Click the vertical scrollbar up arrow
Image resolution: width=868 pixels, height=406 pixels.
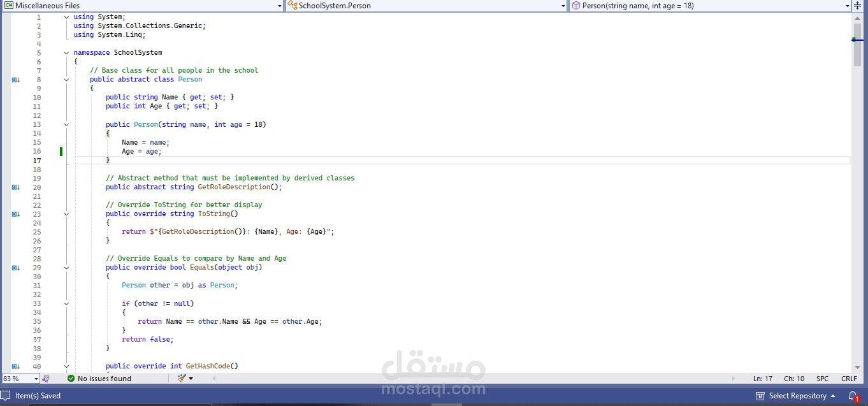tap(857, 17)
